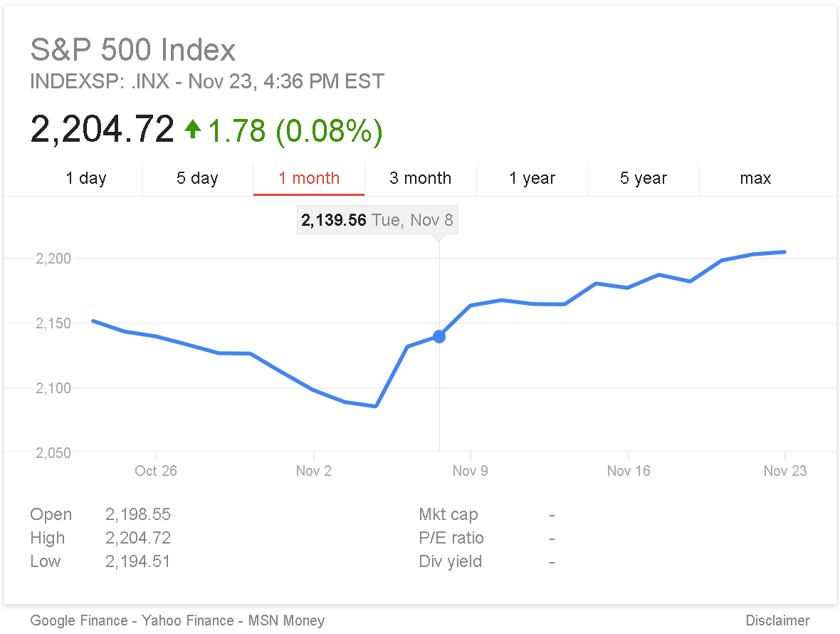Click the Disclaimer link
The width and height of the screenshot is (840, 634).
click(777, 620)
